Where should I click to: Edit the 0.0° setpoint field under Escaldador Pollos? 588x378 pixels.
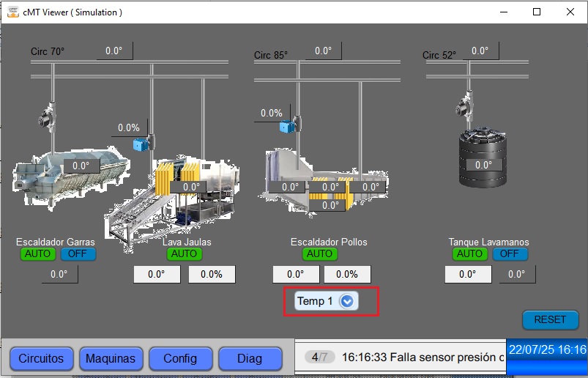(296, 274)
